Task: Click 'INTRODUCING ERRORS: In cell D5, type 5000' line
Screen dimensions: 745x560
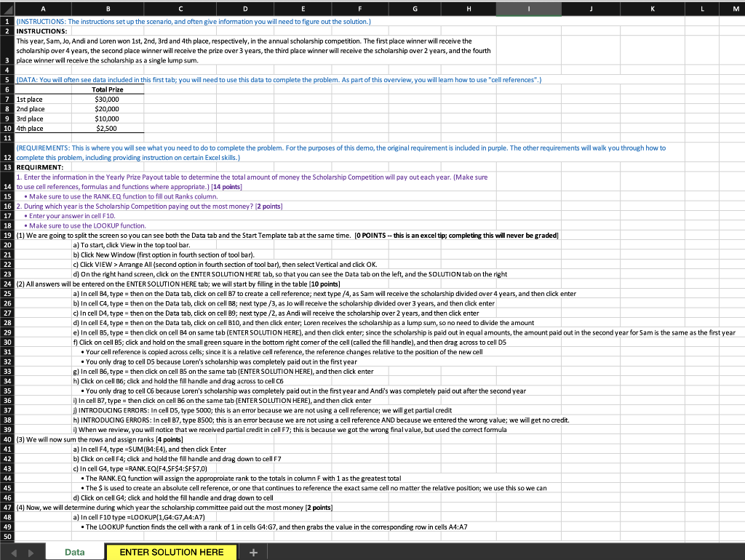Action: [x=262, y=410]
